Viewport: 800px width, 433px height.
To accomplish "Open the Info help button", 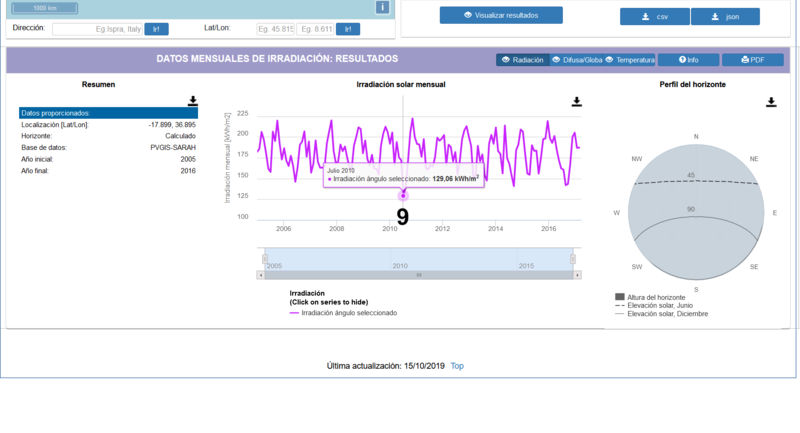I will pos(688,60).
